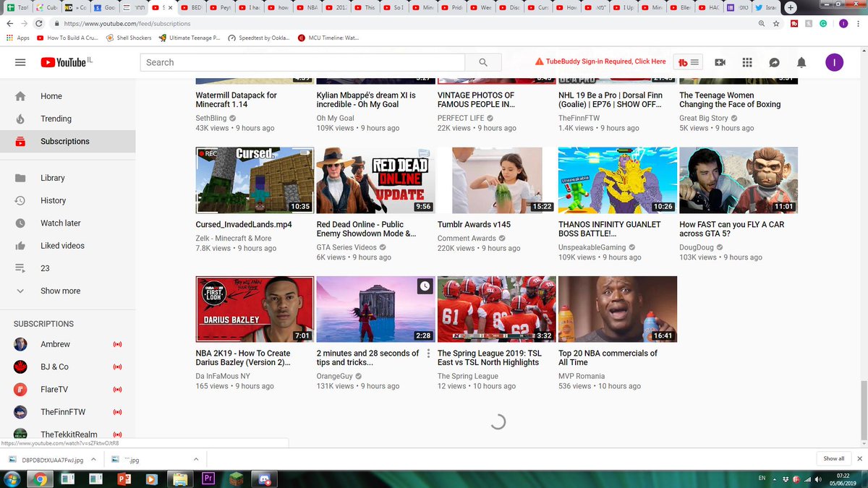
Task: Open the Shell Shockers bookmark
Action: [127, 38]
